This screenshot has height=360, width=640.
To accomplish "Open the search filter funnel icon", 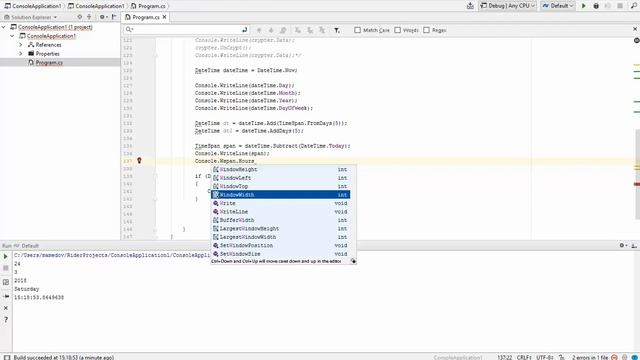I will pos(337,30).
